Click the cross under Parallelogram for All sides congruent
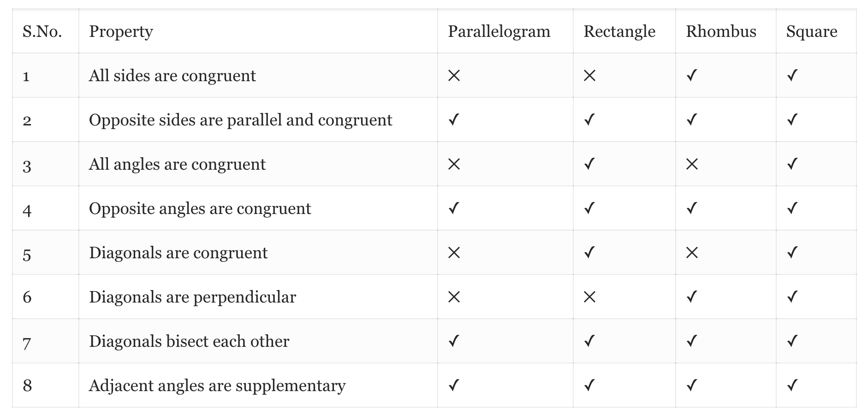868x416 pixels. pyautogui.click(x=454, y=76)
